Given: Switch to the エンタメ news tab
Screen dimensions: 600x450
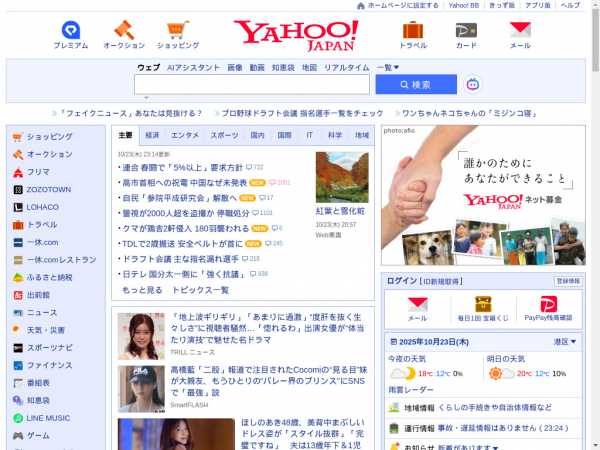Looking at the screenshot, I should pyautogui.click(x=185, y=135).
